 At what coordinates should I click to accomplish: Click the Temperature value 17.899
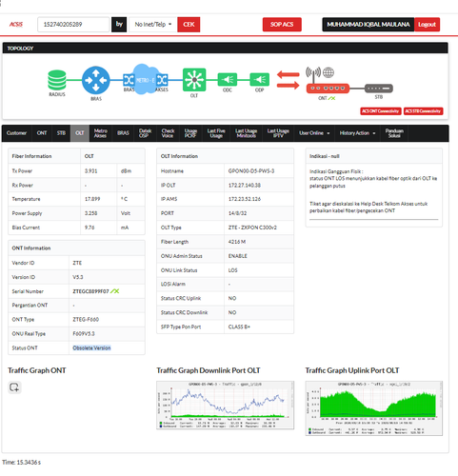pos(92,199)
